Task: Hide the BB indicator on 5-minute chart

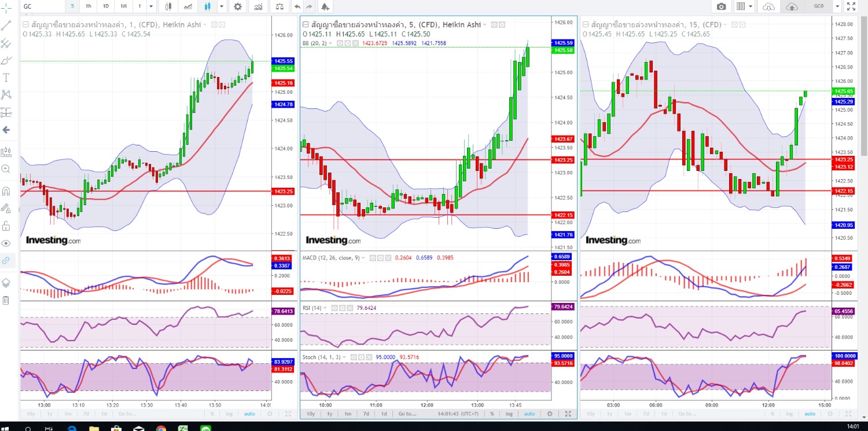Action: (340, 43)
